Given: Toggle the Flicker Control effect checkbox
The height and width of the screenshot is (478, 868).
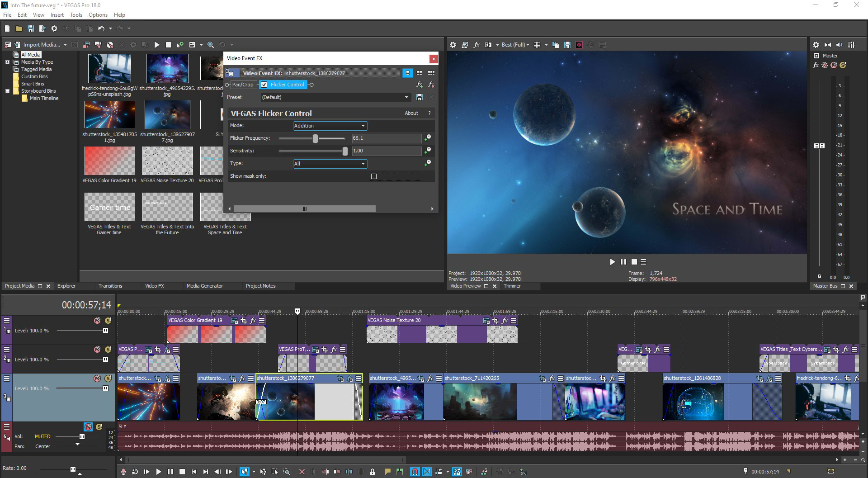Looking at the screenshot, I should pos(264,85).
